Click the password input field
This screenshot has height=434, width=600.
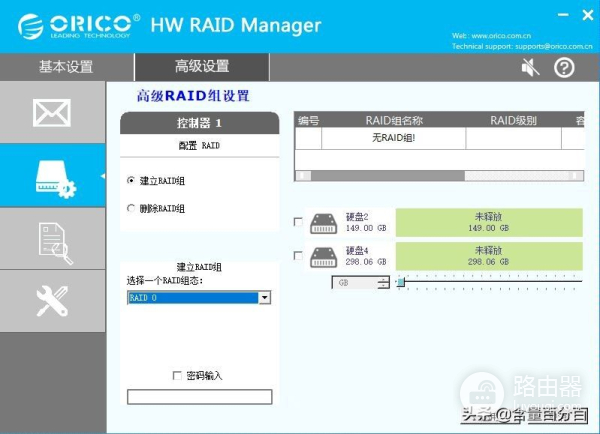coord(199,397)
